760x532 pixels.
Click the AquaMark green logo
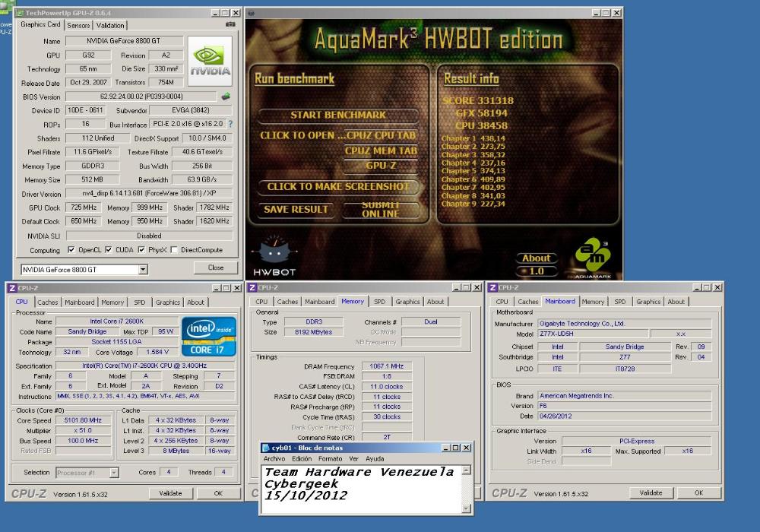[592, 256]
